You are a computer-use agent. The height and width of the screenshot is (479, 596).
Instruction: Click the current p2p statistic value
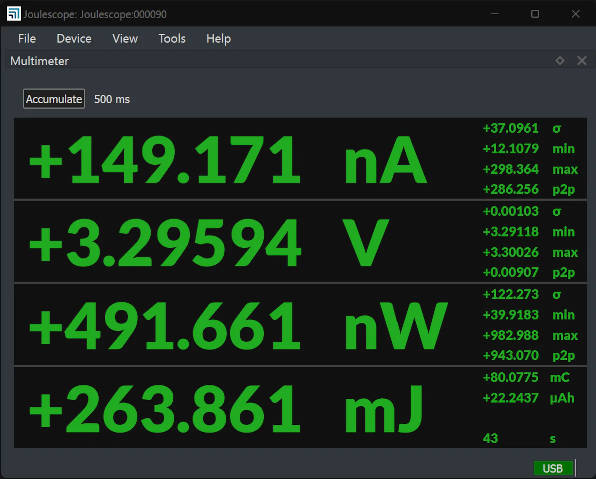tap(510, 189)
